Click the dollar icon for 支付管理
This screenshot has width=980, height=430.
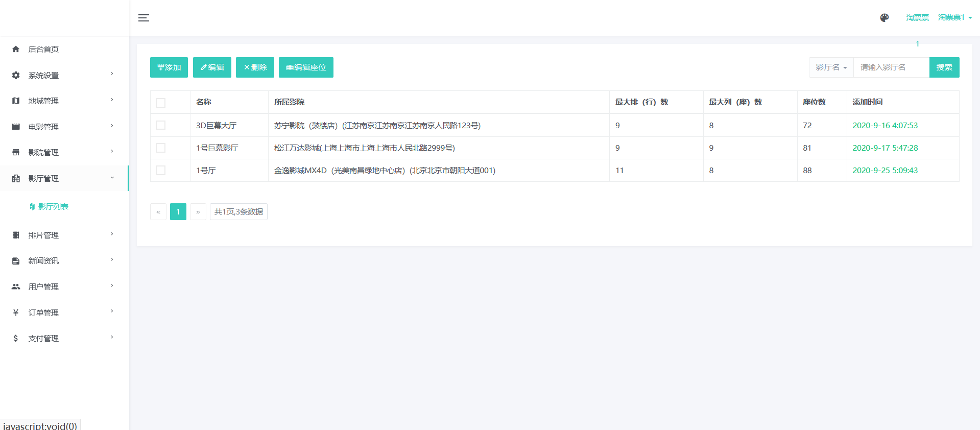pyautogui.click(x=16, y=339)
